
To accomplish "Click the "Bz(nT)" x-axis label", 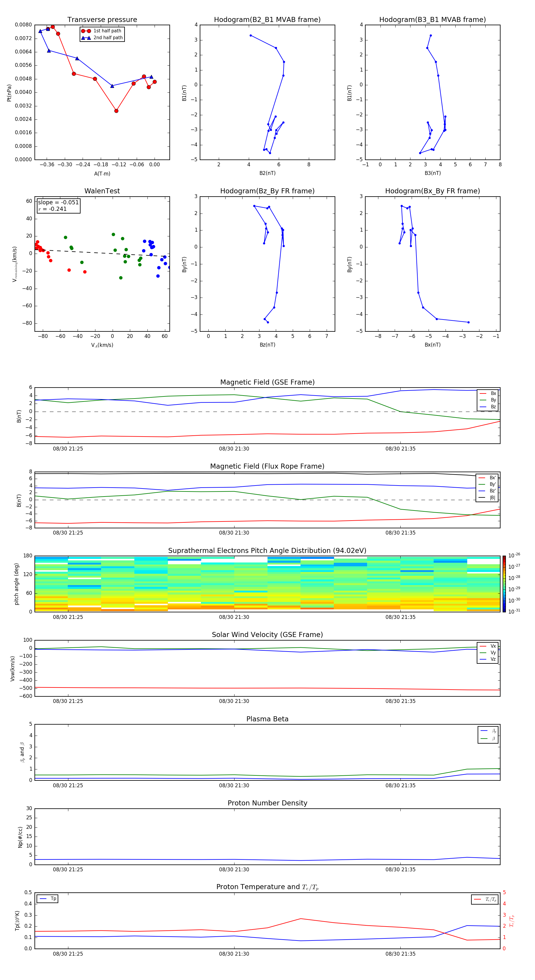I will tap(267, 345).
